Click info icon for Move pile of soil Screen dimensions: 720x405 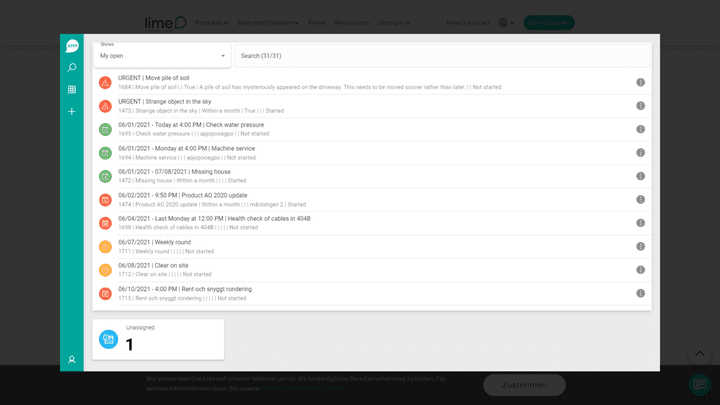640,82
